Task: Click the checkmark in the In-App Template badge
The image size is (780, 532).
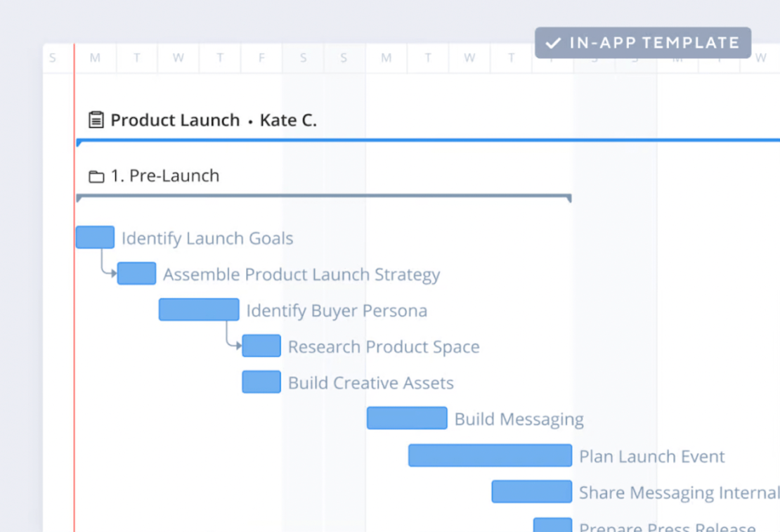Action: pyautogui.click(x=553, y=43)
